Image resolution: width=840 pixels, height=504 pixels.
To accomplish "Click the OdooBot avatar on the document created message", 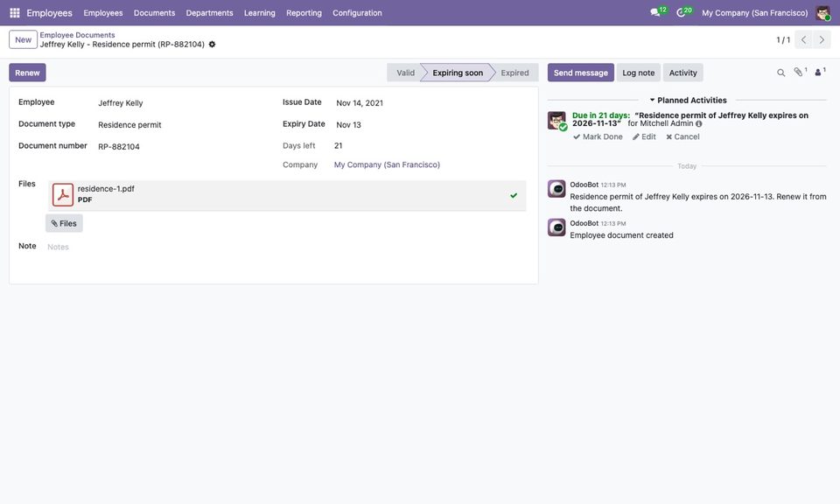I will coord(556,227).
